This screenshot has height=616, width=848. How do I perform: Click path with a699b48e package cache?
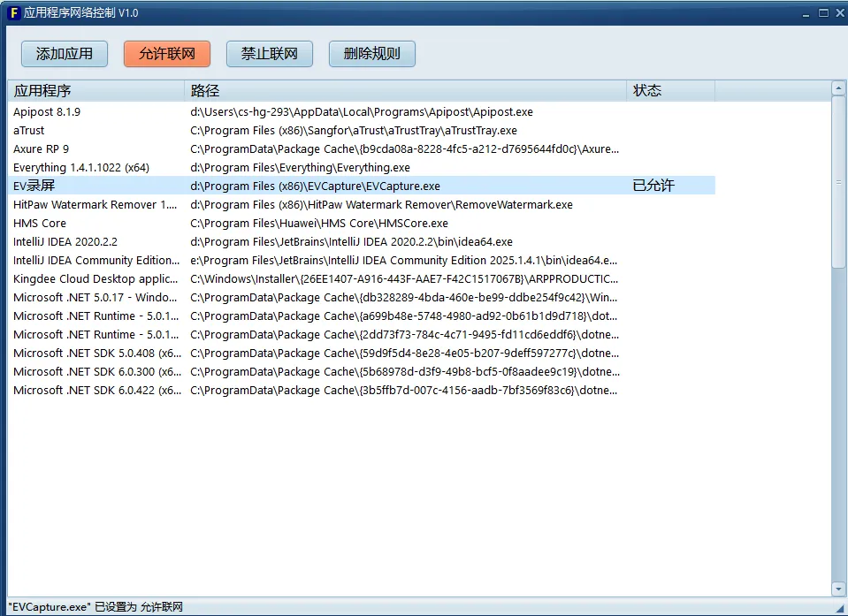(x=404, y=316)
